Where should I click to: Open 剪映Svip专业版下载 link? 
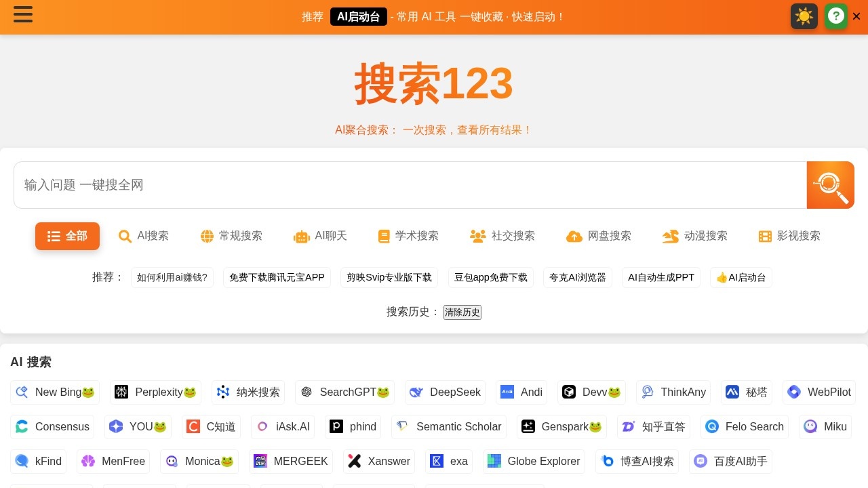(389, 277)
